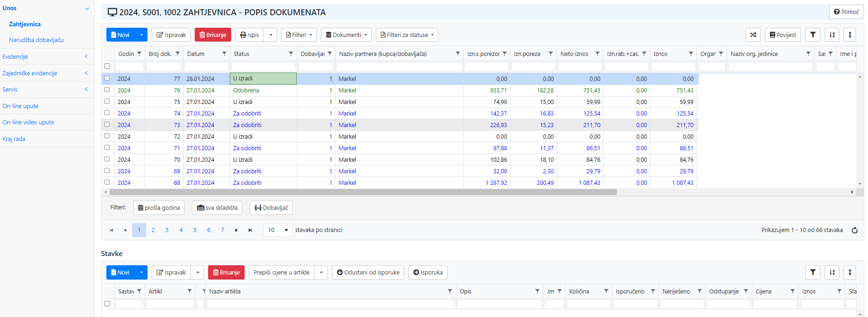Open filter icon on Status column

291,54
